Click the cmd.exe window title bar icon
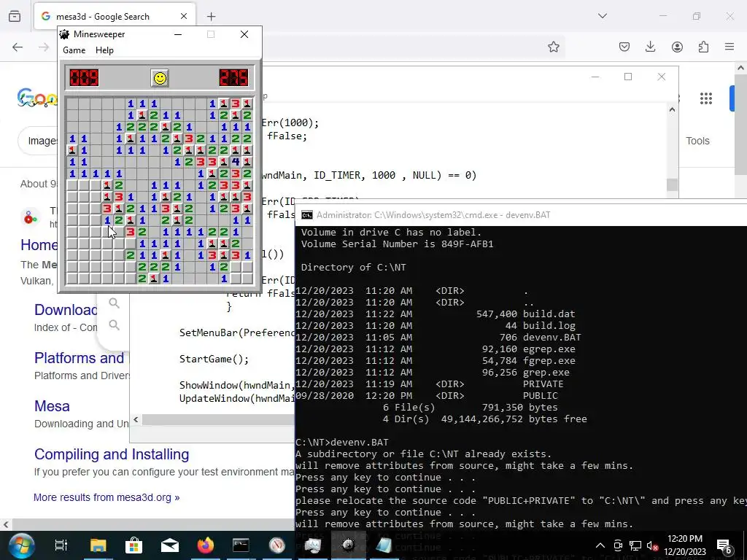747x560 pixels. point(307,215)
